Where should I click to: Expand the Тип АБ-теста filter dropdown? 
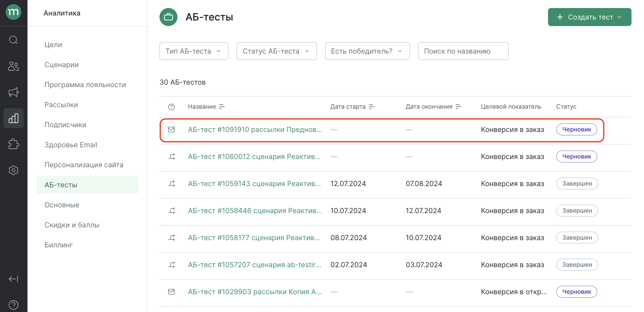pos(194,51)
